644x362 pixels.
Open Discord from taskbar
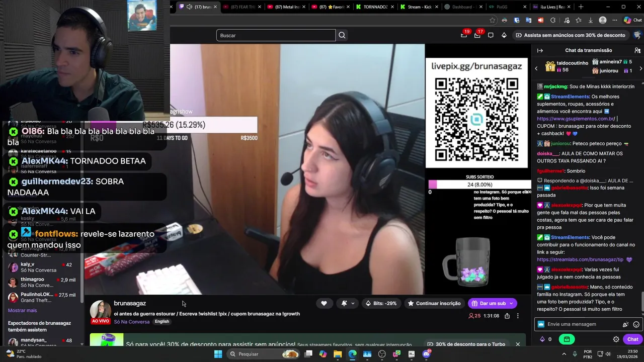click(x=427, y=354)
